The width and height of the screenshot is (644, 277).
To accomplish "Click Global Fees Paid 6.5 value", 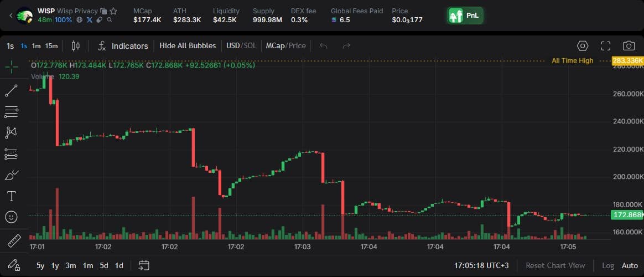I will pyautogui.click(x=341, y=20).
